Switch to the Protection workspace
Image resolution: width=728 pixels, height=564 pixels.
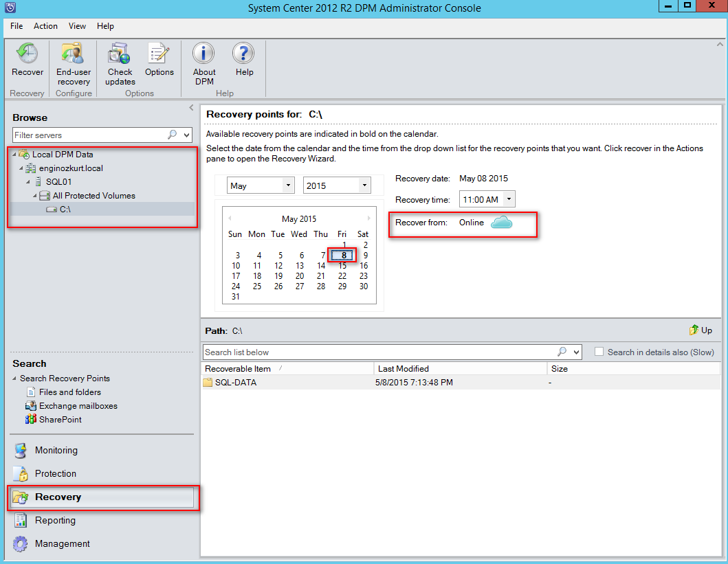[x=56, y=474]
